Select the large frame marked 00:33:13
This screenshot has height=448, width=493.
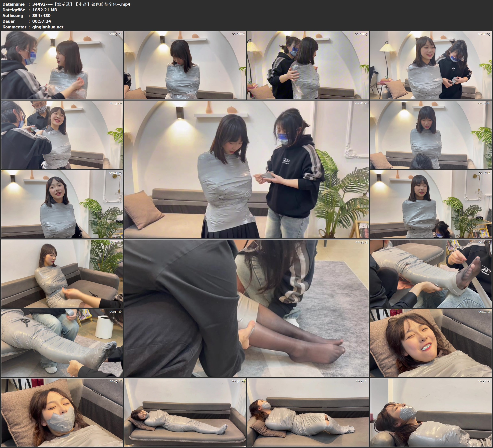coord(246,308)
